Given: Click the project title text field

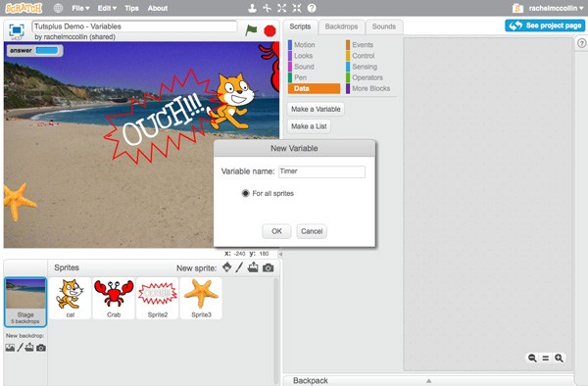Looking at the screenshot, I should [134, 26].
